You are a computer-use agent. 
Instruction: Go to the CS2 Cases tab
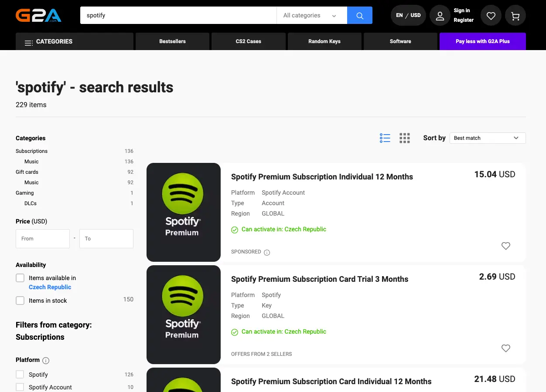pos(248,41)
